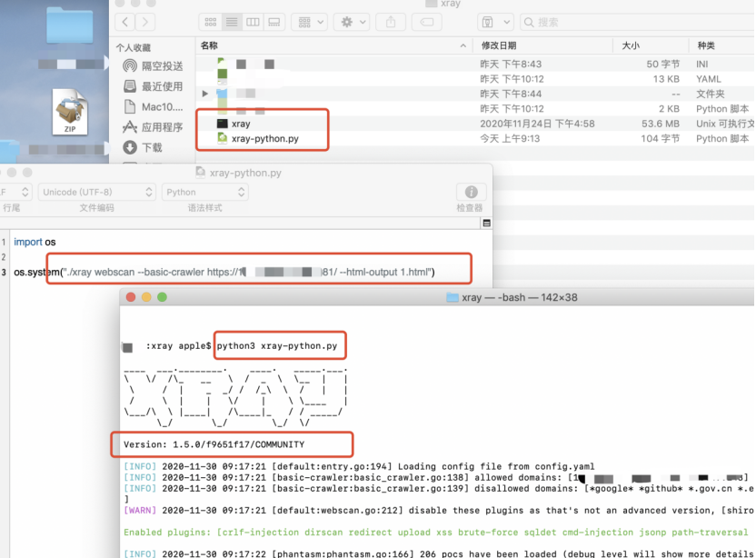Minimize the terminal window with the yellow button
Viewport: 756px width, 558px height.
(146, 297)
